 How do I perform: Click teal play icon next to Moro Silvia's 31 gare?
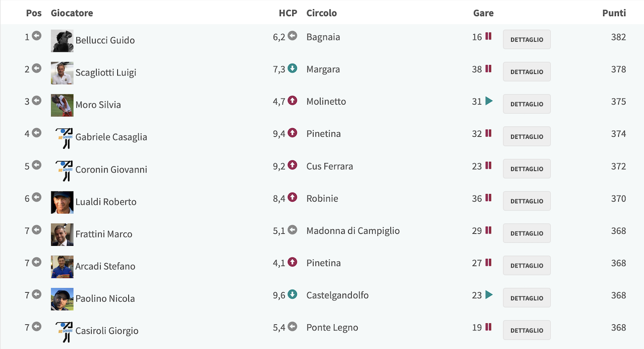(x=489, y=101)
